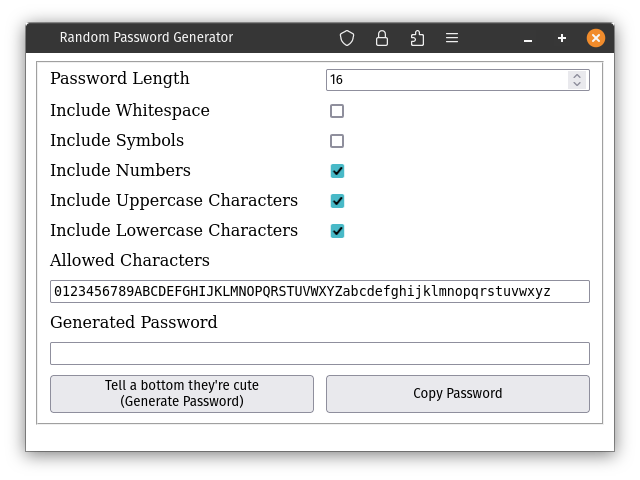Decrease password length with down arrow
The width and height of the screenshot is (640, 480).
pyautogui.click(x=576, y=84)
